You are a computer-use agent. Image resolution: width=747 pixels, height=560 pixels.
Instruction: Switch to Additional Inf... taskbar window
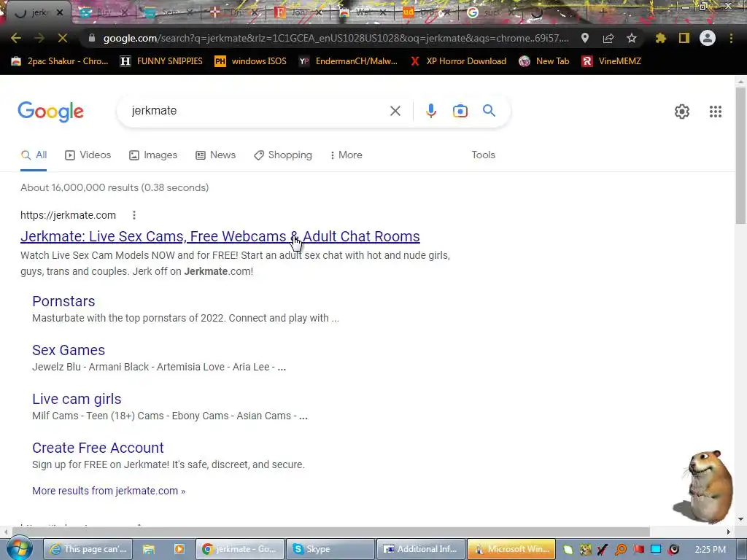419,549
